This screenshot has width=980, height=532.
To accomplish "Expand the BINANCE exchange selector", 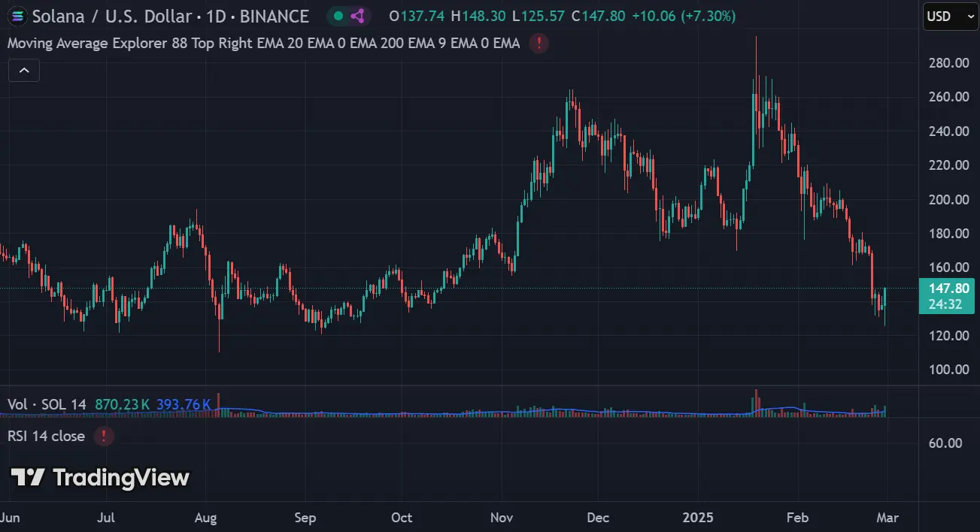I will 274,16.
